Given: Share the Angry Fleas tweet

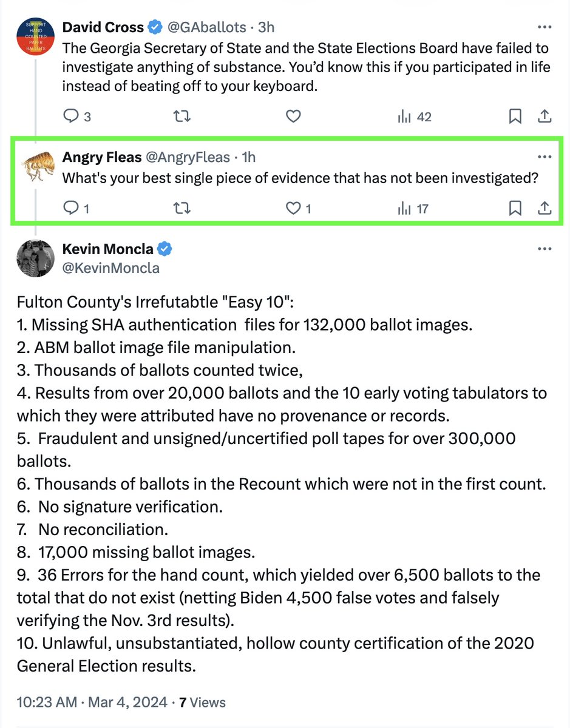Looking at the screenshot, I should tap(545, 209).
